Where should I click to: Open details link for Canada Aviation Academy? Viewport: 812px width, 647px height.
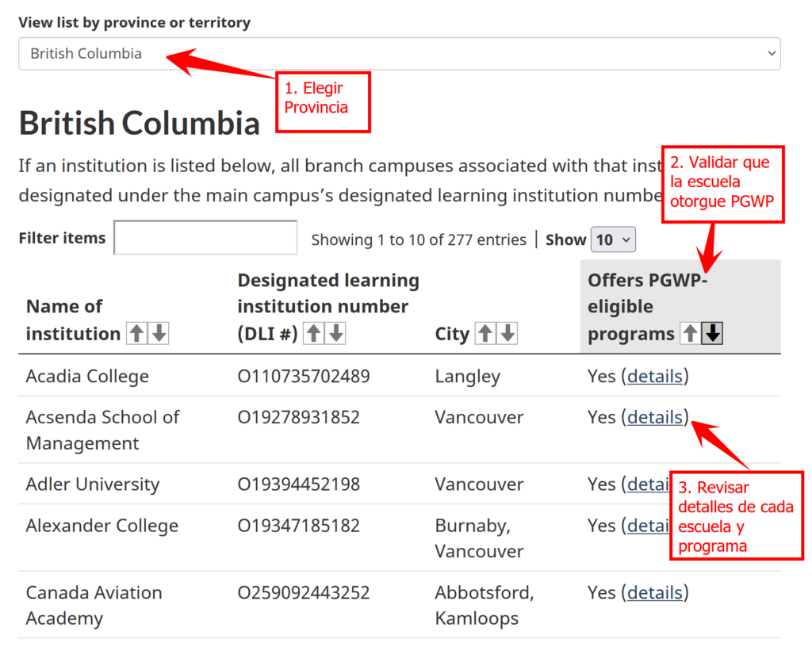(655, 592)
